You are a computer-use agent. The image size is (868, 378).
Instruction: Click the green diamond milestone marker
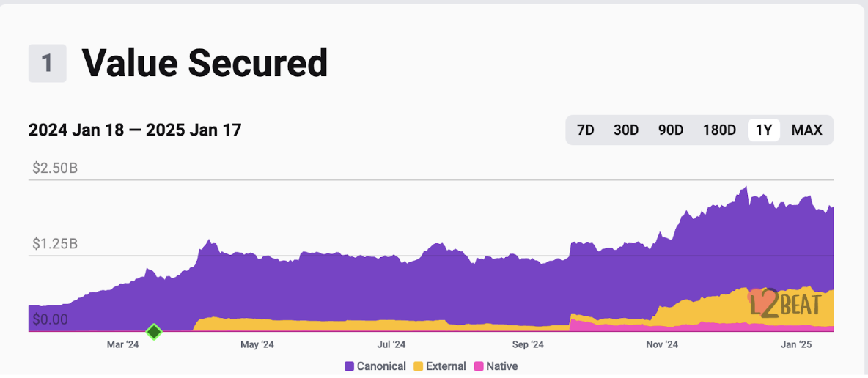[154, 332]
